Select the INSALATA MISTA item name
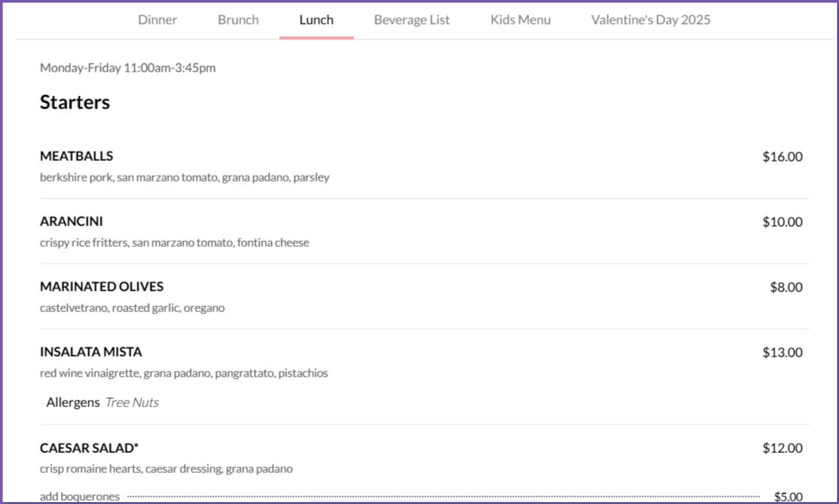 tap(90, 352)
